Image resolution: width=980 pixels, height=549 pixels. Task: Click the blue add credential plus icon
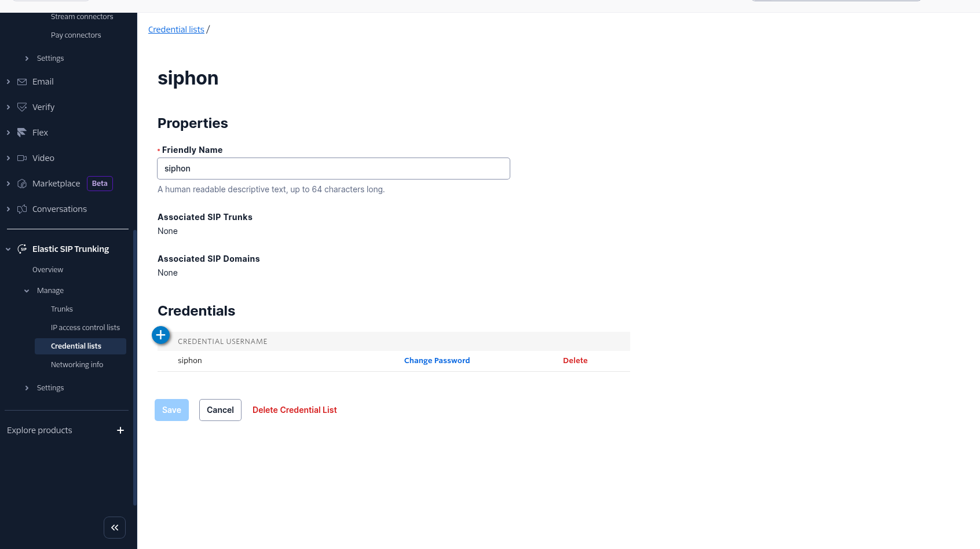pyautogui.click(x=161, y=335)
